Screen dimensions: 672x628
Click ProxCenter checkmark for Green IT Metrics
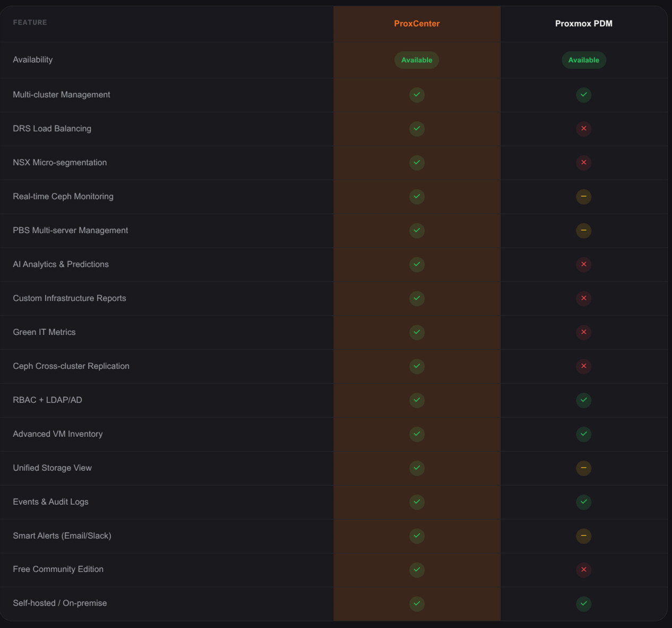417,332
